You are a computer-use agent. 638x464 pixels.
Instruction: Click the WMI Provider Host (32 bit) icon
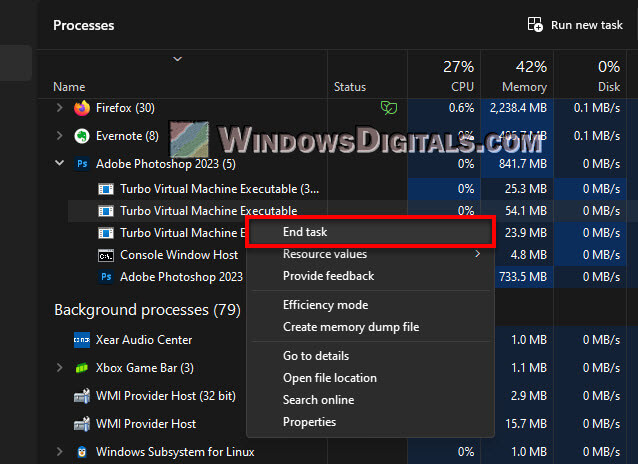click(82, 396)
